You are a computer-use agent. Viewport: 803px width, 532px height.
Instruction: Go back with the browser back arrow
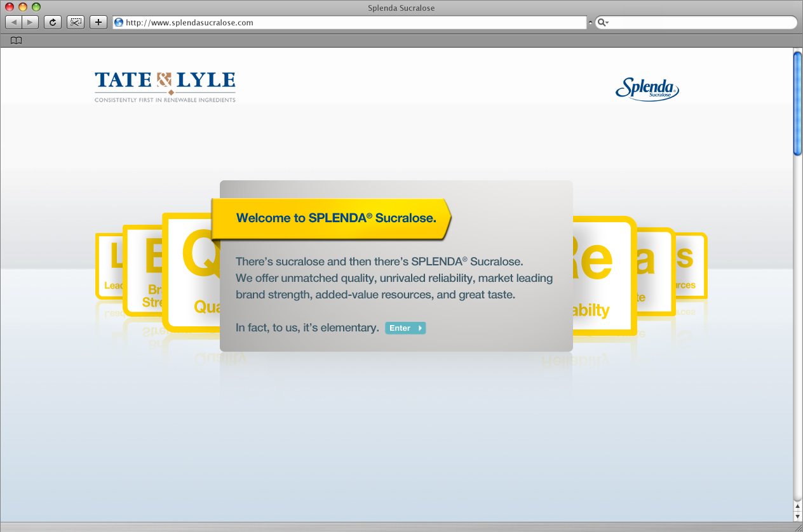[x=14, y=22]
